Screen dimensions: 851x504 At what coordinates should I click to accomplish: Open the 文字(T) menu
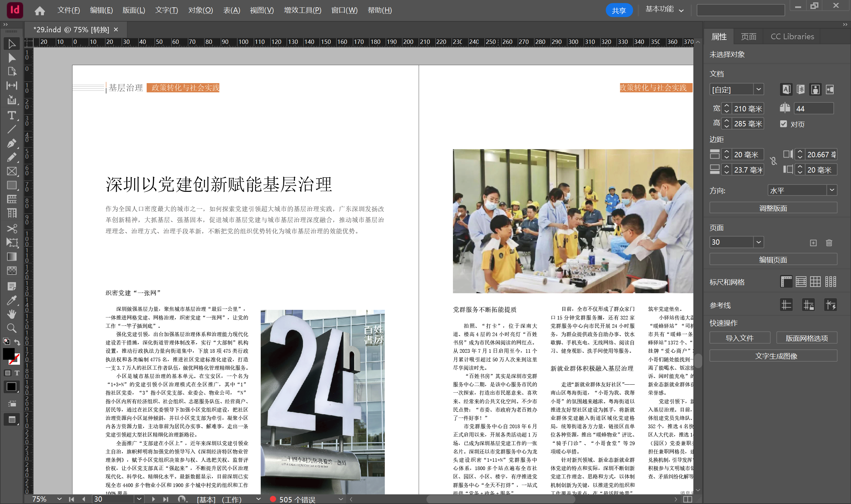coord(166,10)
